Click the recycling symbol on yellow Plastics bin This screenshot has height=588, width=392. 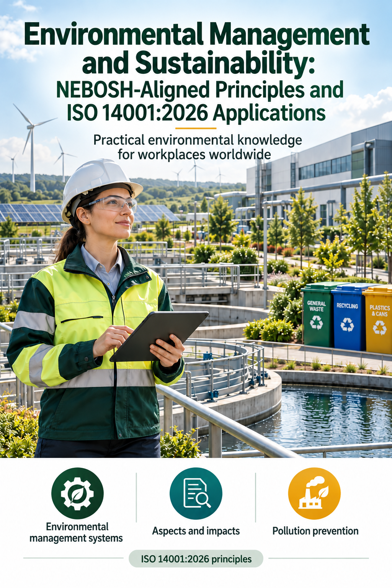point(379,327)
